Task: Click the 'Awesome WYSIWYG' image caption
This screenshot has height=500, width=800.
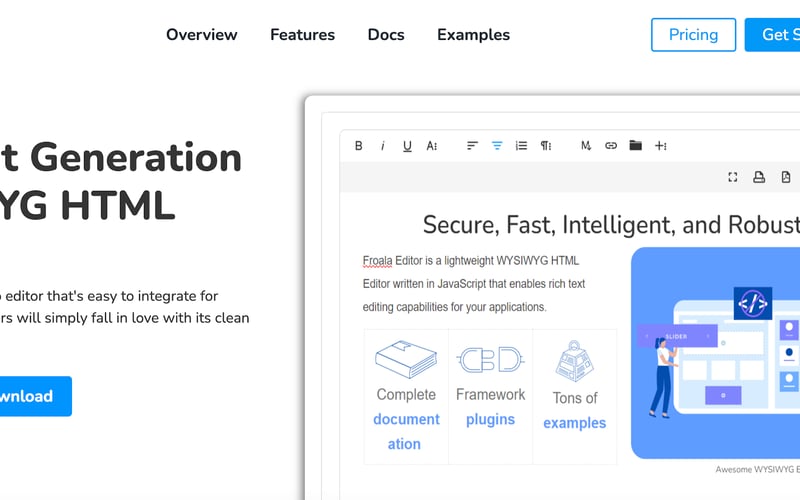Action: [758, 470]
